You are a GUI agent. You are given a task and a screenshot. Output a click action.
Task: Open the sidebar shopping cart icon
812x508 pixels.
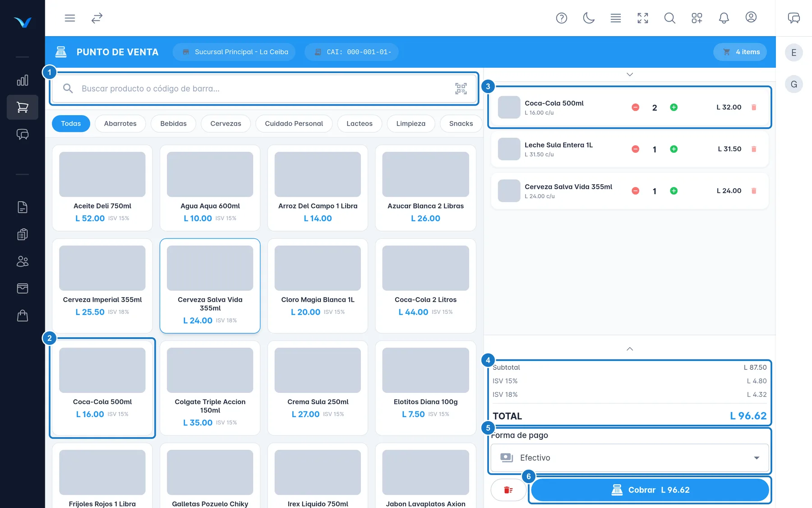tap(23, 107)
